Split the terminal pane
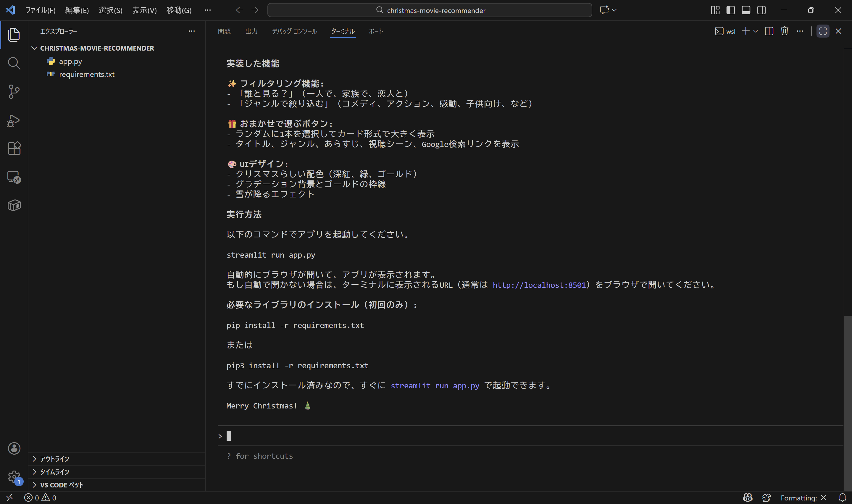 pos(769,31)
